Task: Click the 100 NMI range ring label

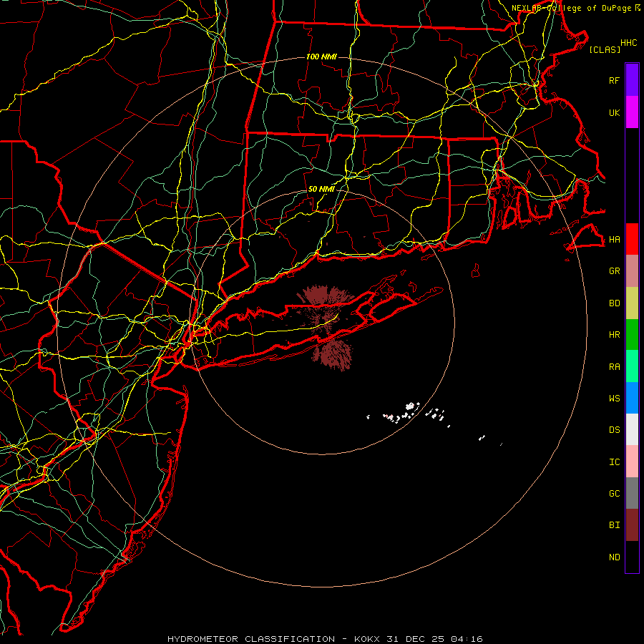Action: pyautogui.click(x=321, y=57)
